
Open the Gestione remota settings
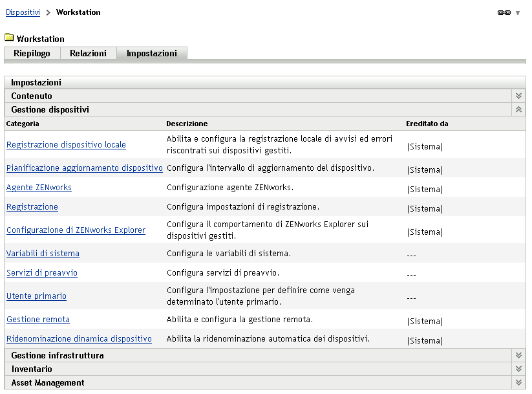point(37,320)
